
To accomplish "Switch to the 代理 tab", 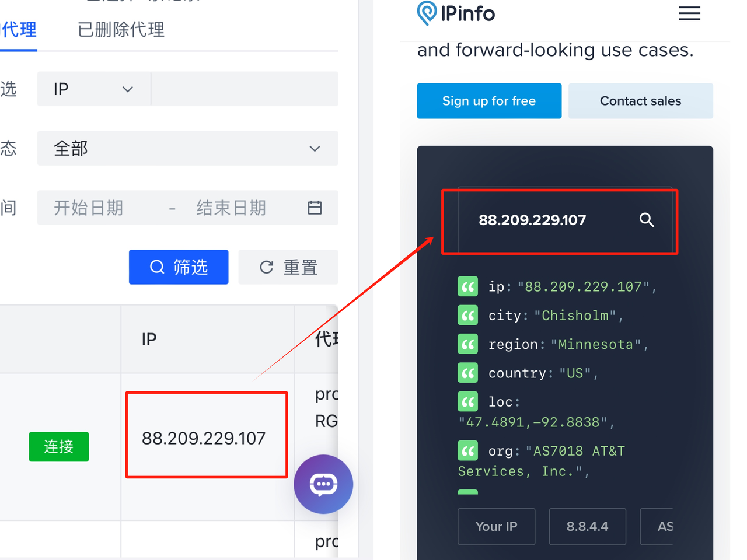I will (19, 30).
